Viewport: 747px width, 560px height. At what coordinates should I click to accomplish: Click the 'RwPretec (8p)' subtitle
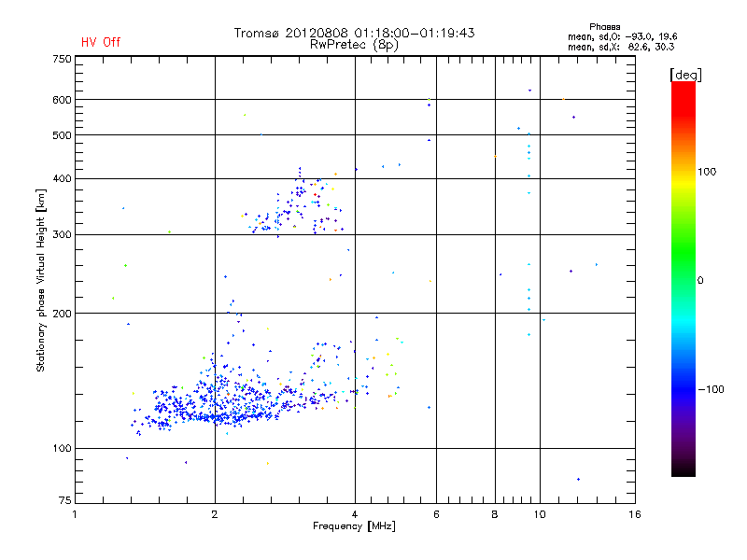tap(354, 45)
